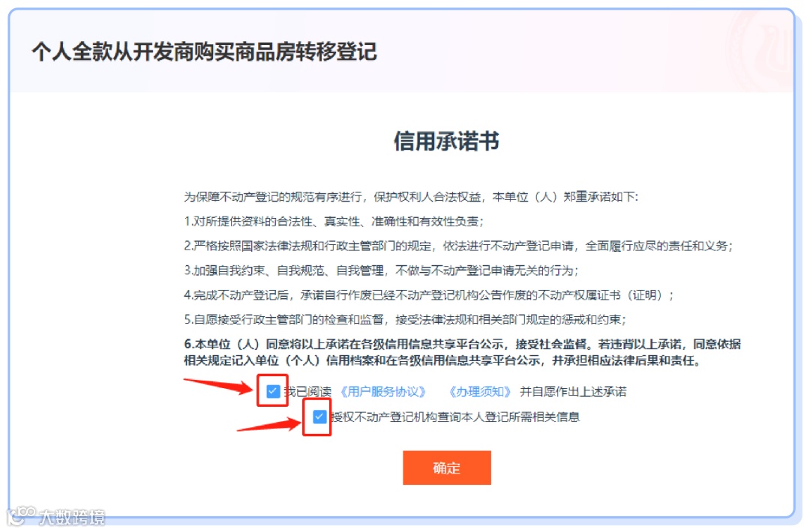The image size is (810, 532).
Task: Click the orange 确定 button
Action: (x=447, y=468)
